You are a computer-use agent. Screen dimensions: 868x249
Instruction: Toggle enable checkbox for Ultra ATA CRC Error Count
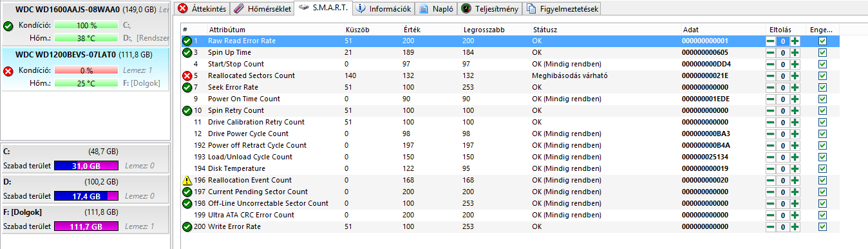(x=822, y=215)
